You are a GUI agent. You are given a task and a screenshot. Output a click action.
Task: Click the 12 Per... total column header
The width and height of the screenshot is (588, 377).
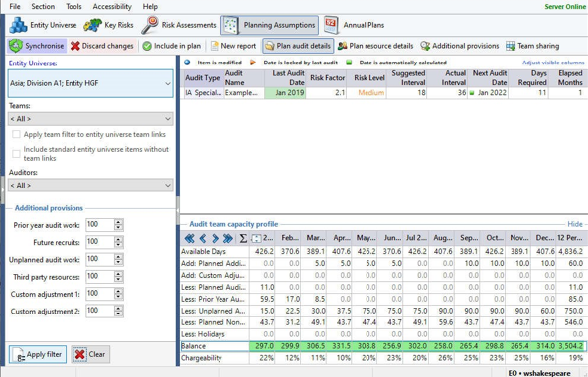(570, 238)
